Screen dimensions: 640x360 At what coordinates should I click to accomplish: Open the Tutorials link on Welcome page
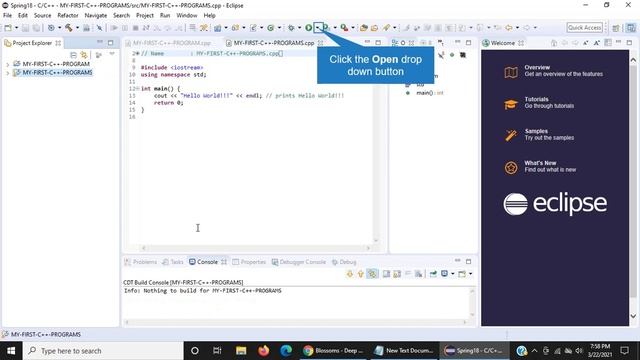click(x=539, y=102)
